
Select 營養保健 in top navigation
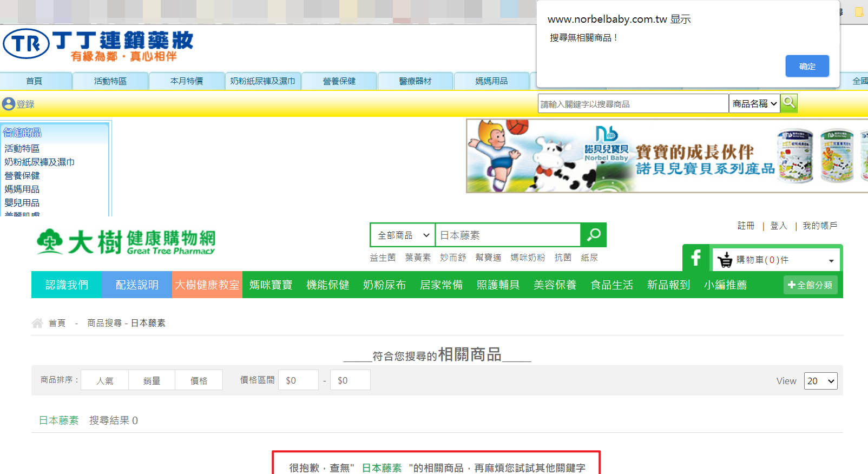click(x=339, y=81)
